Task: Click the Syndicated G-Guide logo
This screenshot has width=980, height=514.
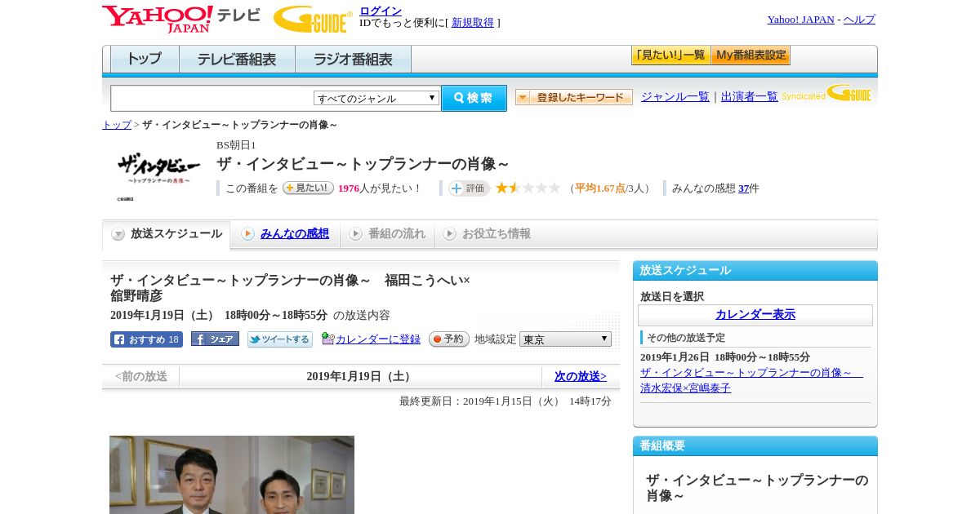Action: tap(826, 93)
